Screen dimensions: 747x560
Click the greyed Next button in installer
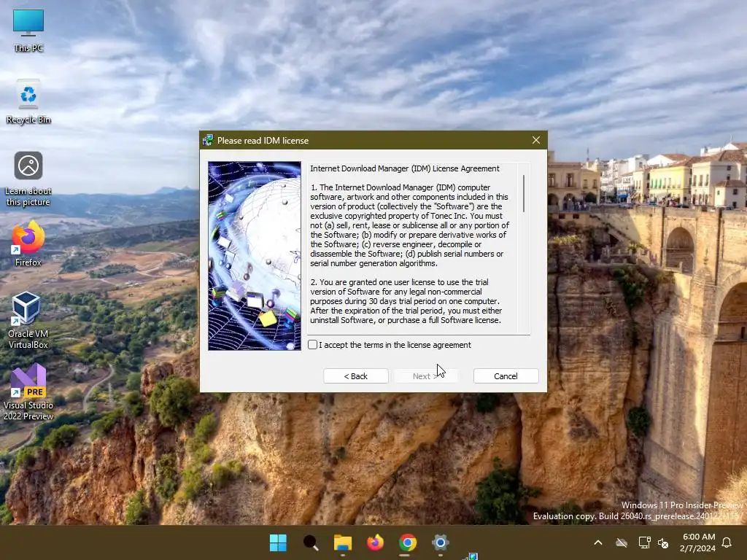click(x=425, y=376)
